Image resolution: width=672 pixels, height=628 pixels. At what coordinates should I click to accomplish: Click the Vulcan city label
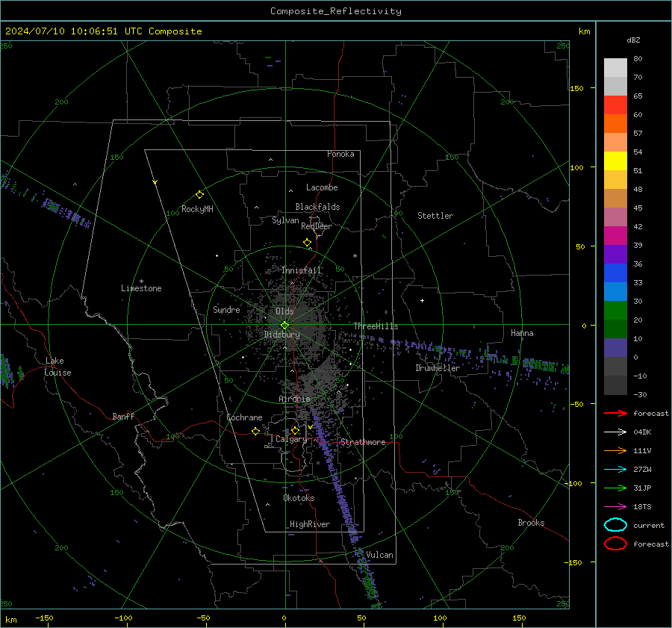point(379,555)
